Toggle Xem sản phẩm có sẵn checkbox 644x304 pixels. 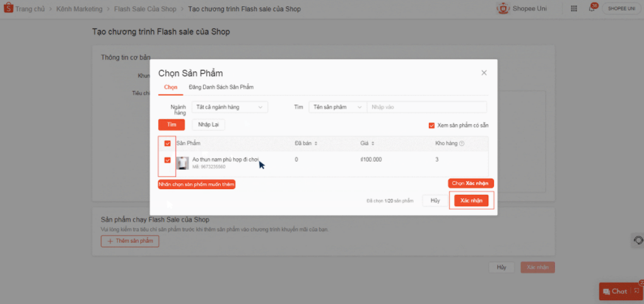pos(431,125)
